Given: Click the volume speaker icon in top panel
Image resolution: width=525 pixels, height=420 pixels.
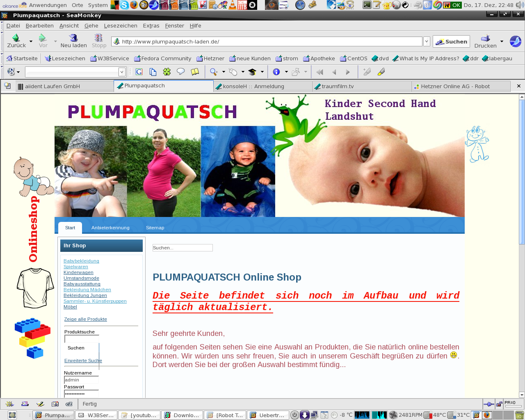Looking at the screenshot, I should pos(520,5).
